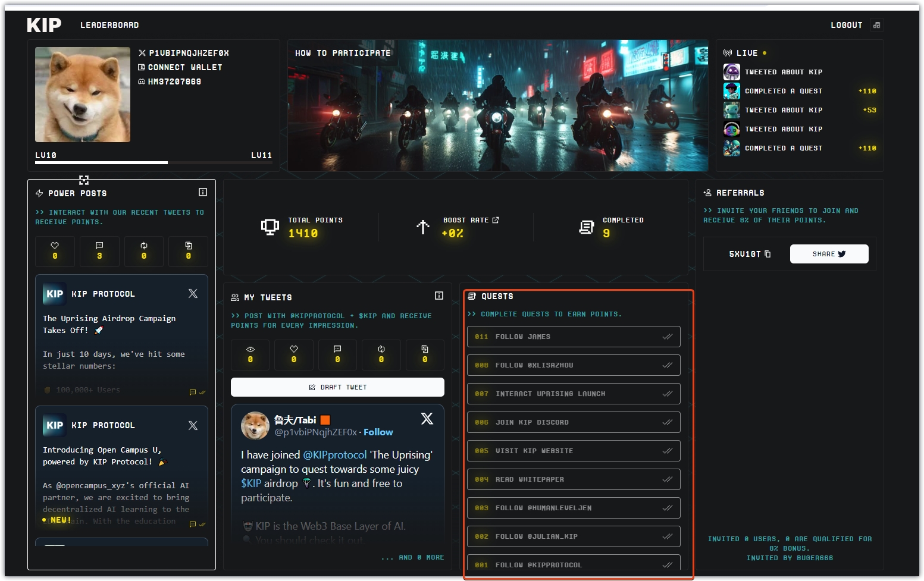The width and height of the screenshot is (924, 581).
Task: Open the My Tweets info icon
Action: [x=439, y=296]
